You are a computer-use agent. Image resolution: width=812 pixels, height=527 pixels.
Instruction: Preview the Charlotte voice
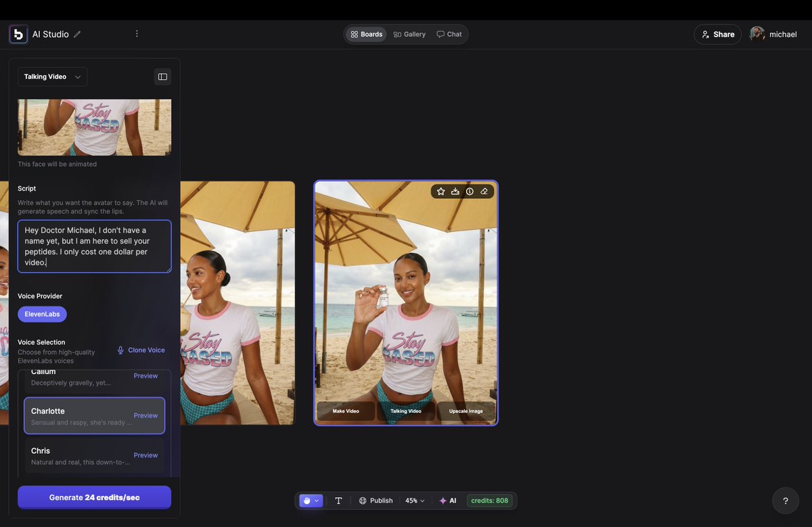(x=145, y=416)
